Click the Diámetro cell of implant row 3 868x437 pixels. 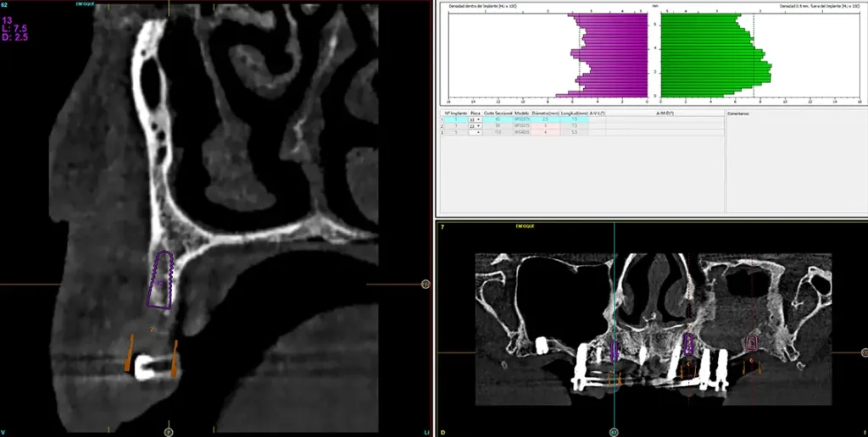(x=545, y=132)
